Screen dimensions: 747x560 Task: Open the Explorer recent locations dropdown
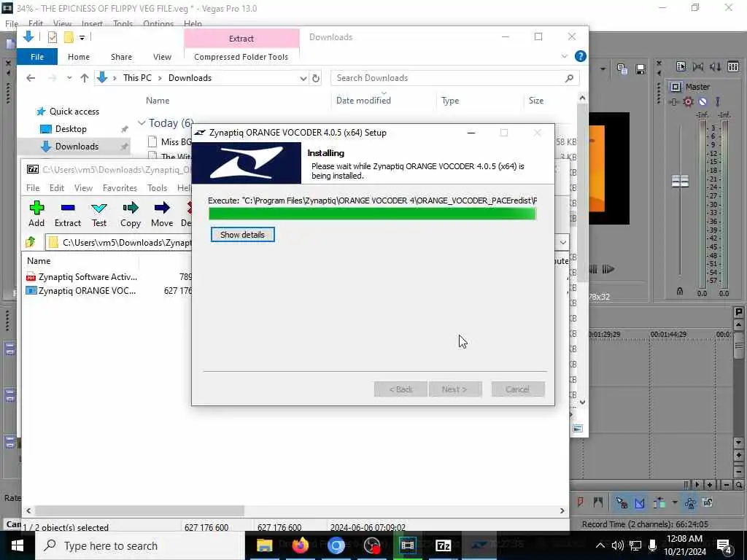pyautogui.click(x=69, y=78)
